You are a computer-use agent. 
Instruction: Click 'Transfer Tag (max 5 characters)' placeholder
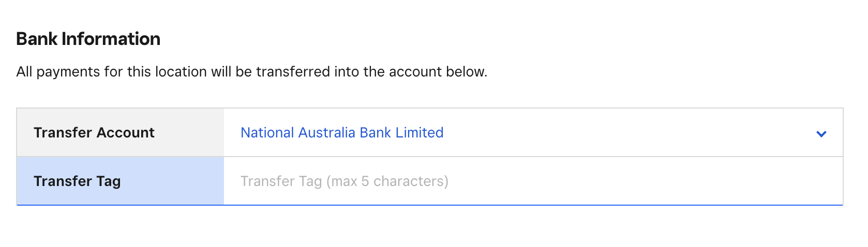pyautogui.click(x=344, y=181)
